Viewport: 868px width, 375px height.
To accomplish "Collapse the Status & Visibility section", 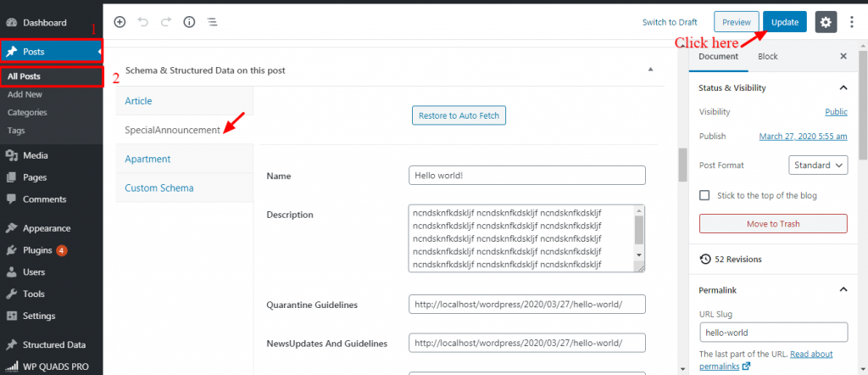I will [x=843, y=87].
